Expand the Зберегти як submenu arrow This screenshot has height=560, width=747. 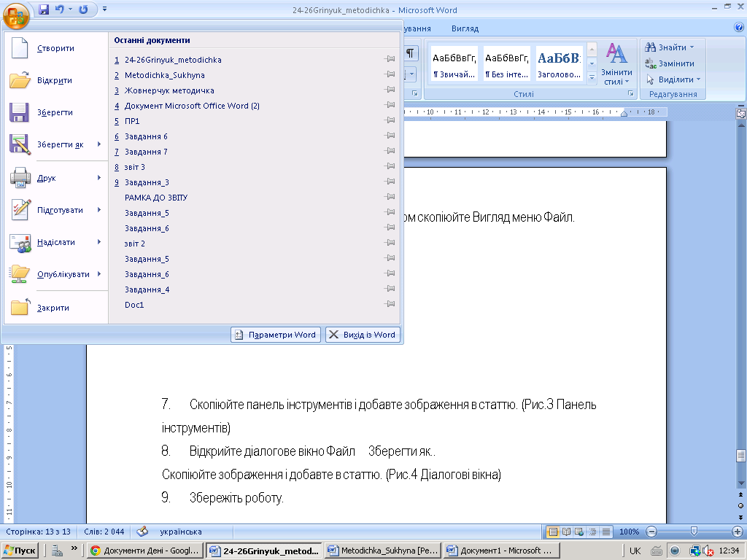tap(99, 144)
